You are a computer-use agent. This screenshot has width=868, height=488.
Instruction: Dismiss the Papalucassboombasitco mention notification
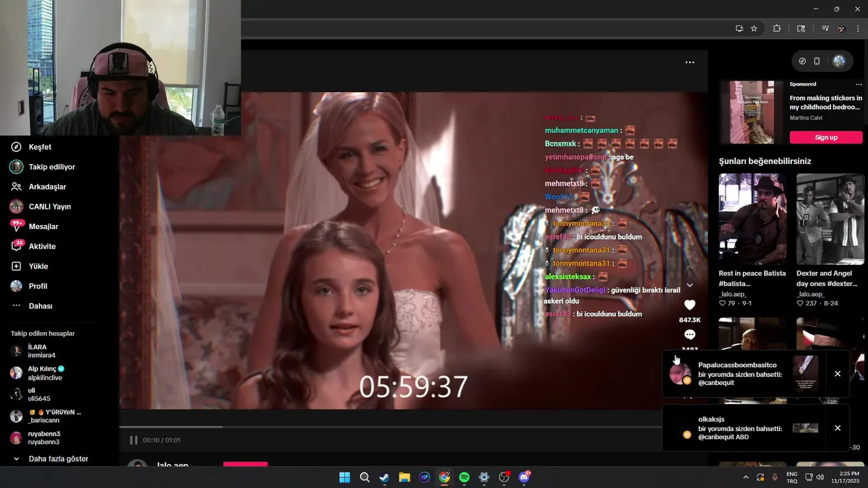click(837, 373)
